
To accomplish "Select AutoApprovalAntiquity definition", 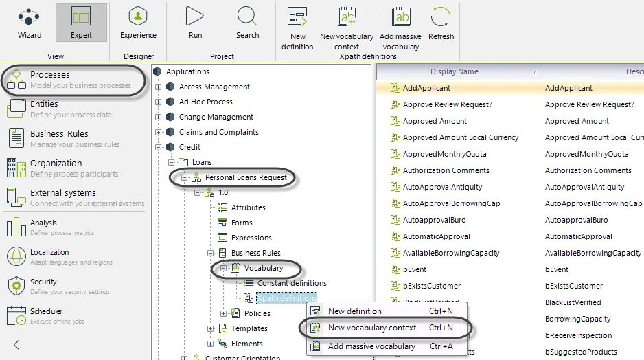I will tap(442, 187).
